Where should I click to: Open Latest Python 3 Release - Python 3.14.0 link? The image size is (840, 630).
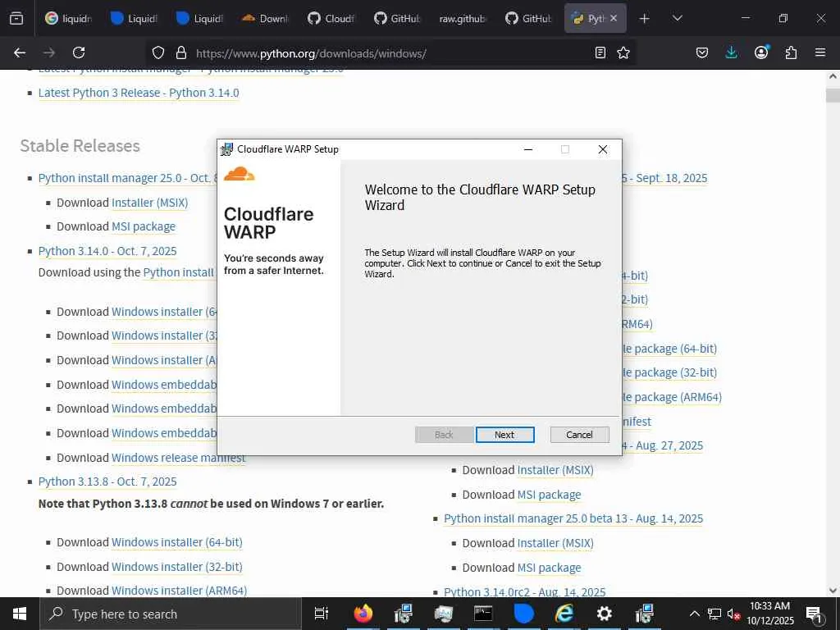click(x=139, y=93)
